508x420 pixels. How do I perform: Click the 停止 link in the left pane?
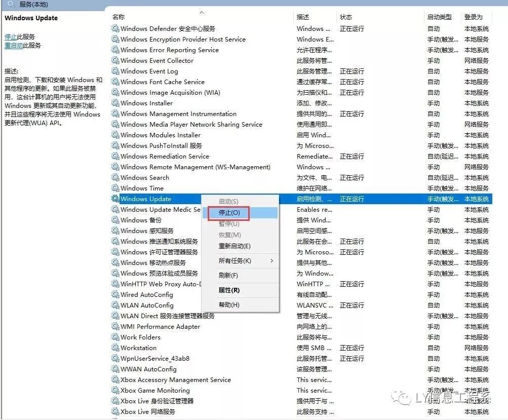(10, 36)
